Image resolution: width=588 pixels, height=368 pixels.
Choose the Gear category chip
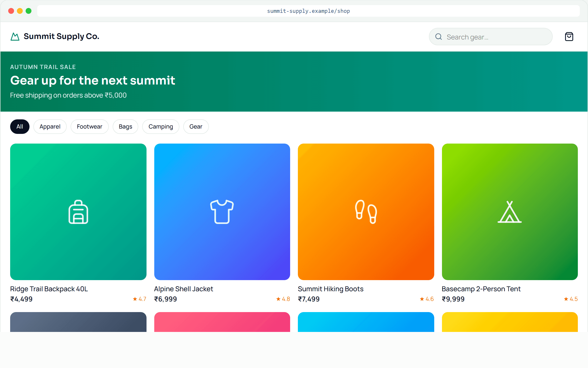pos(196,127)
